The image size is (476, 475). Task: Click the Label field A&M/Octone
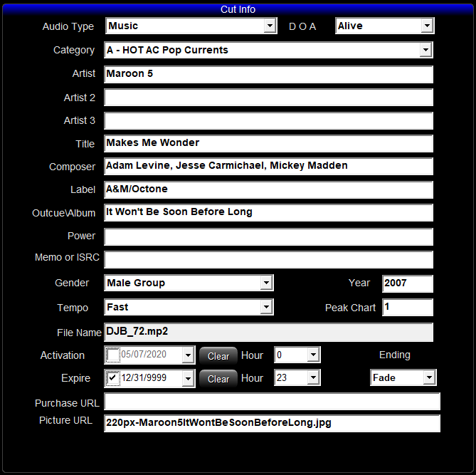(268, 189)
